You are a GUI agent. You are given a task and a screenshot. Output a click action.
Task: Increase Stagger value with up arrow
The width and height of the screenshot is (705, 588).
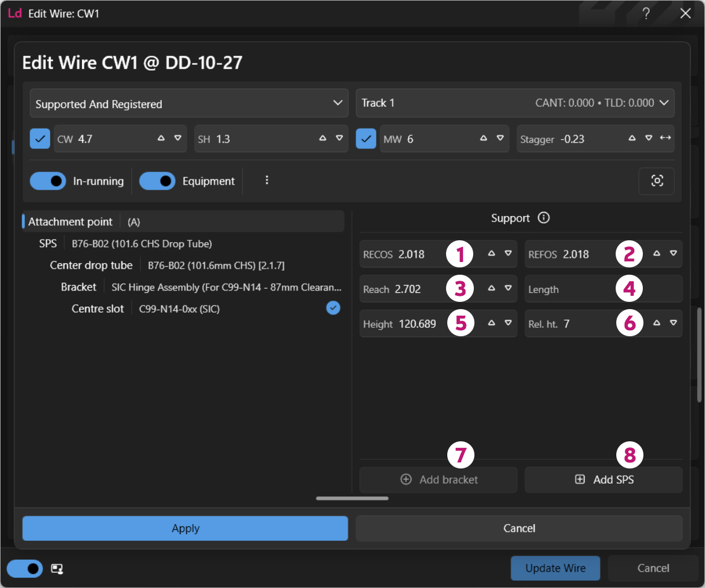point(632,138)
